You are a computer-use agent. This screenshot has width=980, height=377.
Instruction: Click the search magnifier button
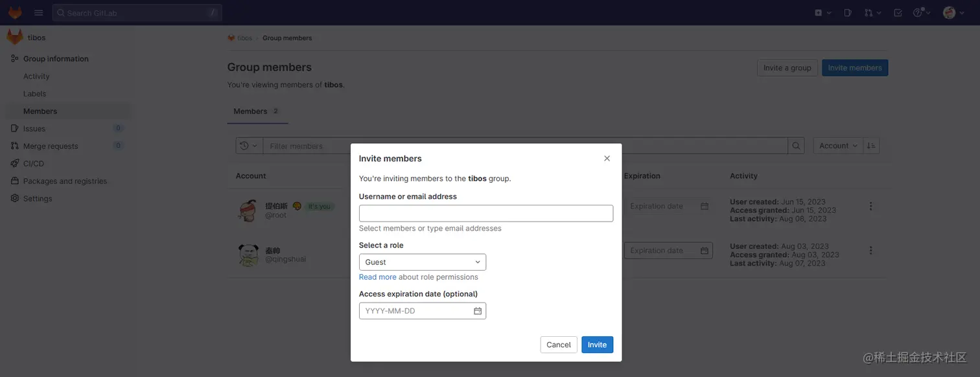click(796, 146)
